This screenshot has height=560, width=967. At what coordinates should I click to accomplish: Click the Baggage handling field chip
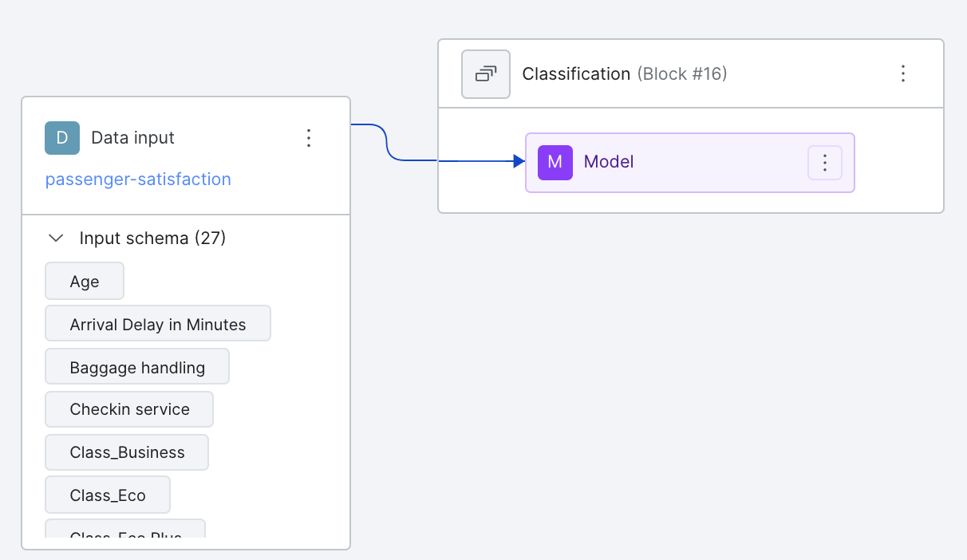pyautogui.click(x=137, y=367)
